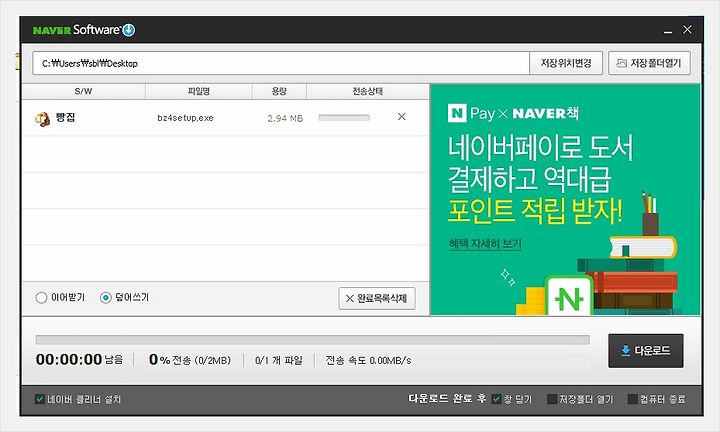Viewport: 720px width, 432px height.
Task: Toggle the 창 닫기 checkbox
Action: (496, 399)
